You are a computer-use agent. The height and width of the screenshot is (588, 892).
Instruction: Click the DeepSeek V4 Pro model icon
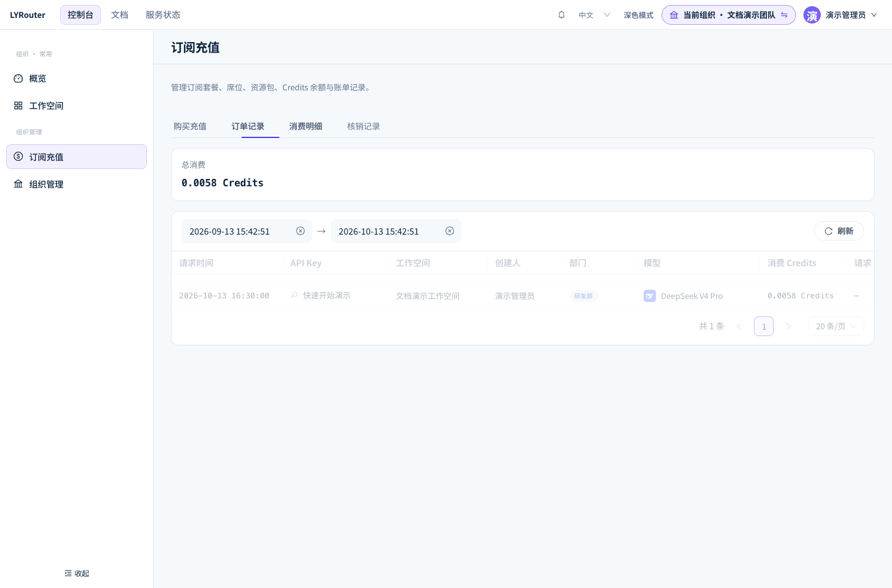click(x=650, y=296)
